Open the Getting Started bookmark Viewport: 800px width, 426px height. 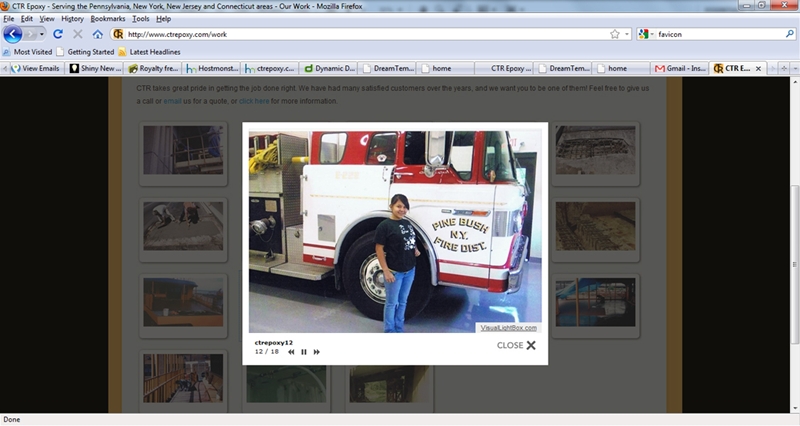click(x=86, y=52)
